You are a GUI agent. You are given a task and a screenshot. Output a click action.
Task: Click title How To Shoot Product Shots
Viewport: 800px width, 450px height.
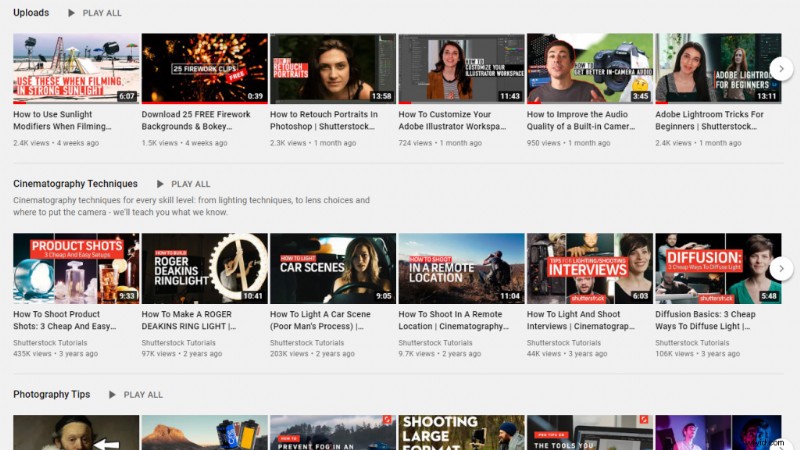tap(65, 320)
